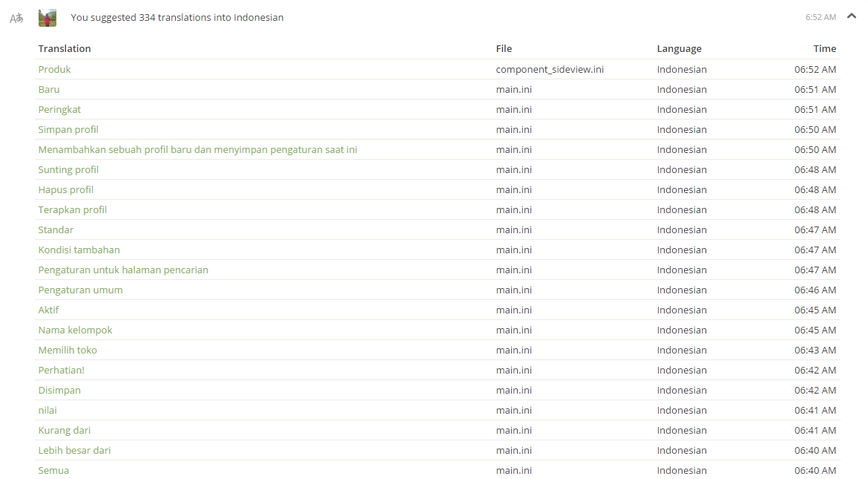Open the 'Hapus profil' translation
Screen dimensions: 868x479
tap(65, 189)
